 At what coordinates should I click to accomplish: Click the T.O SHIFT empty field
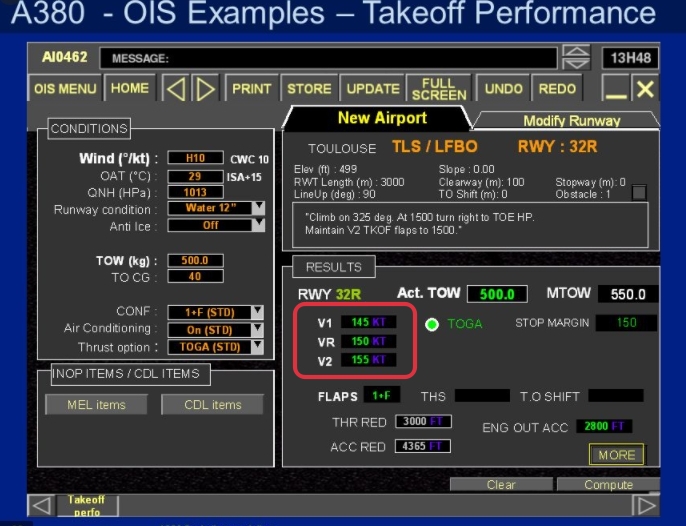click(616, 396)
